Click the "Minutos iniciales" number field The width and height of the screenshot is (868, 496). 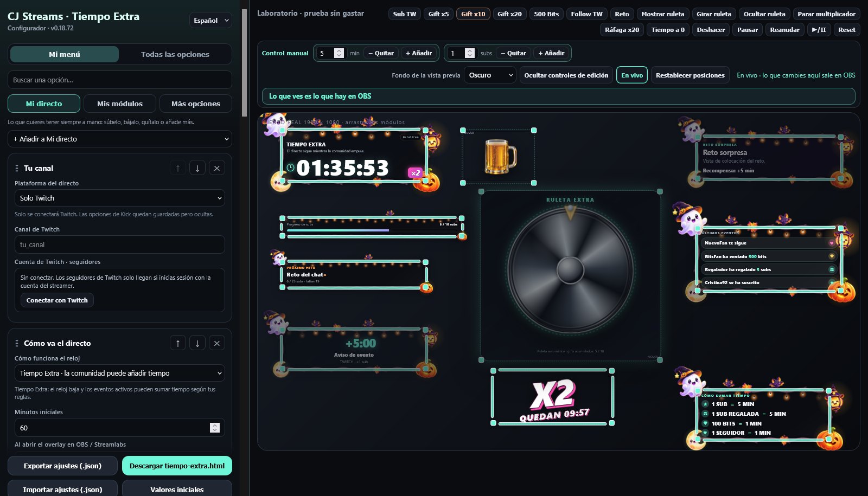point(120,428)
